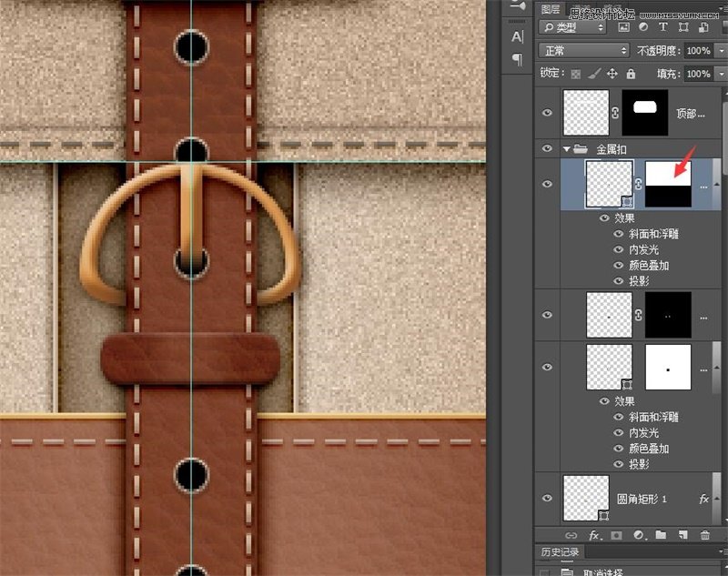Image resolution: width=728 pixels, height=576 pixels.
Task: Lock layer position with move icon
Action: [x=612, y=74]
